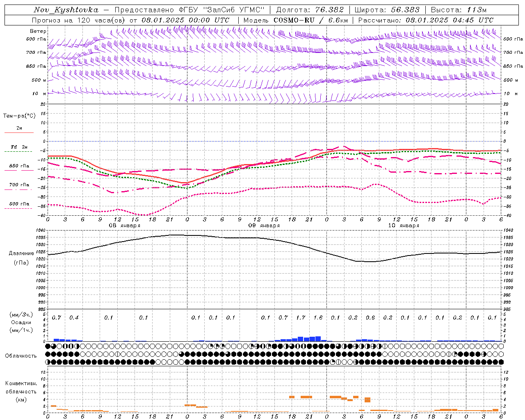The height and width of the screenshot is (420, 525).
Task: Click the 1.6 precipitation value
Action: (318, 317)
